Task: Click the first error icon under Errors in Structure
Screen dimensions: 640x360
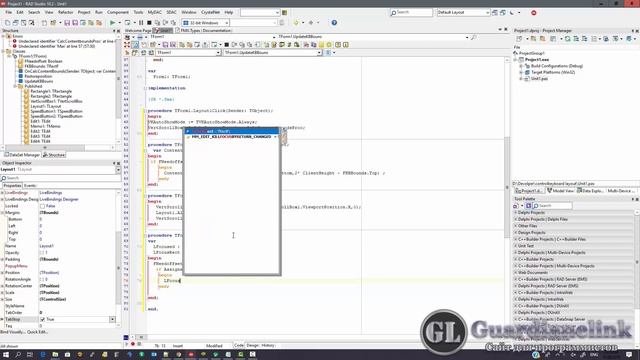Action: click(15, 41)
